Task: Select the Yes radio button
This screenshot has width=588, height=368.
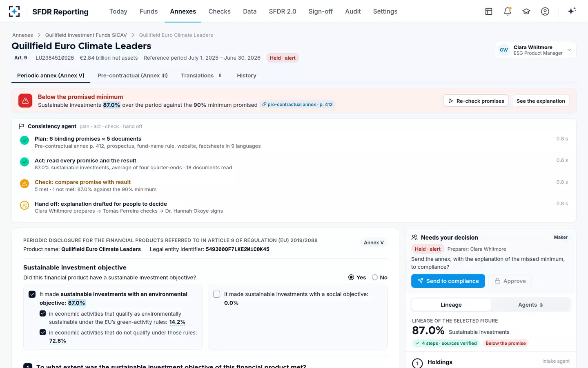Action: click(351, 277)
